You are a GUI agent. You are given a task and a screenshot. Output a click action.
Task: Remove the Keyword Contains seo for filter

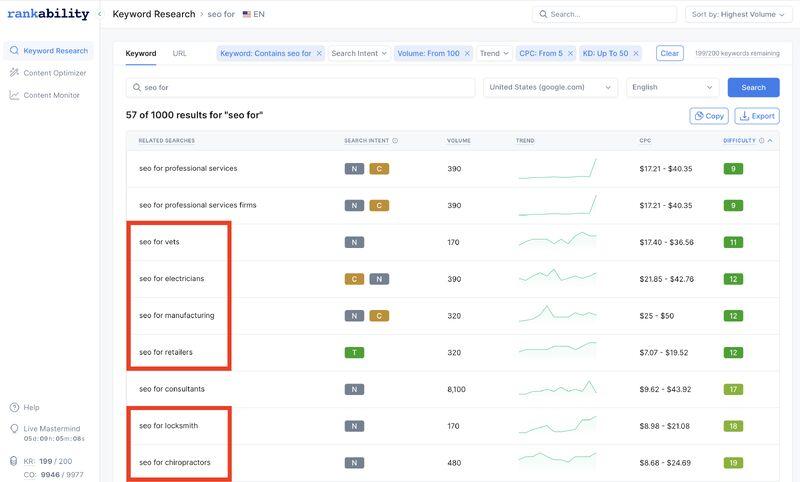tap(319, 53)
